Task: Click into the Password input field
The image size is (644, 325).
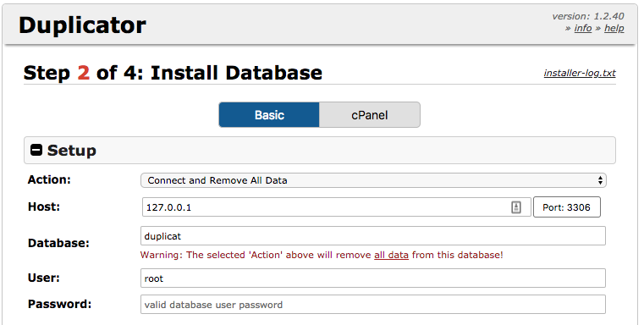Action: pyautogui.click(x=373, y=305)
